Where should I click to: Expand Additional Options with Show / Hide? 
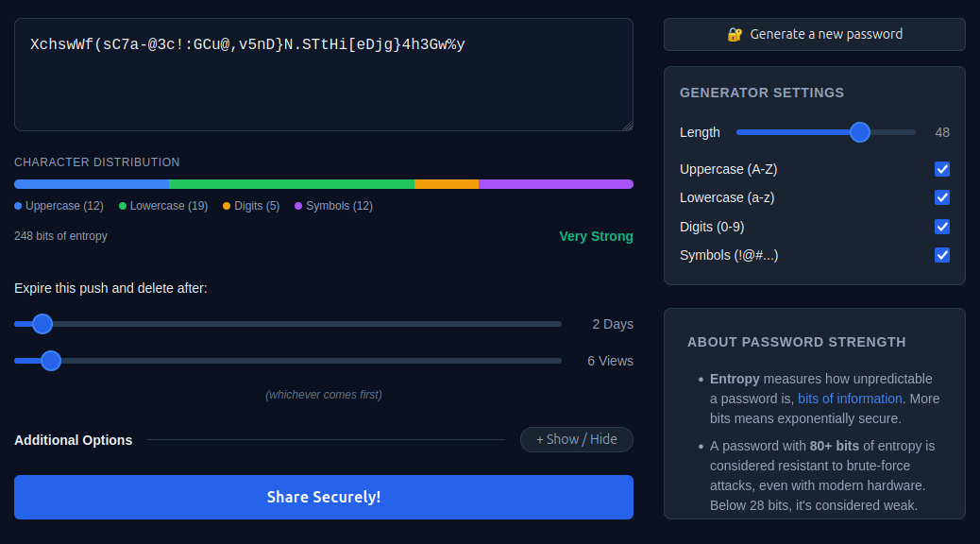click(x=576, y=439)
